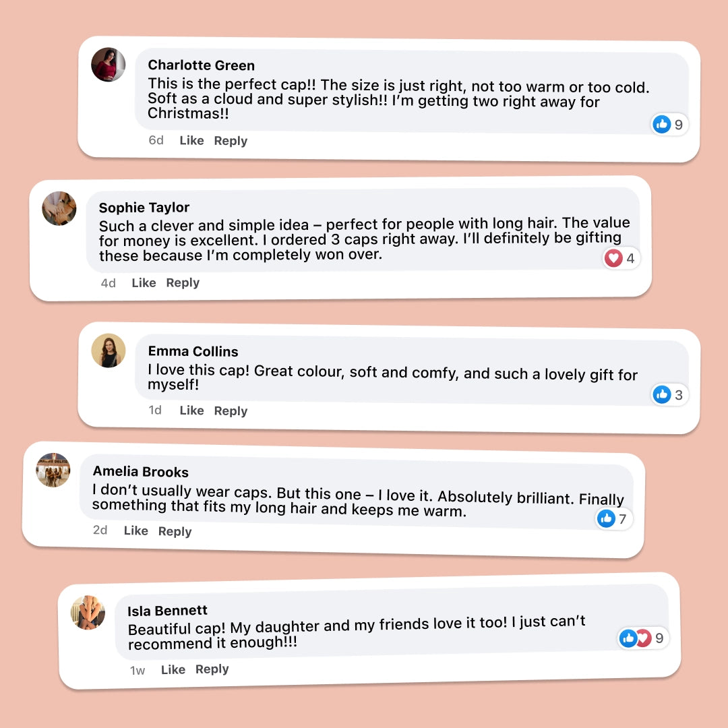Like Isla Bennett's comment
The height and width of the screenshot is (728, 728).
coord(173,669)
